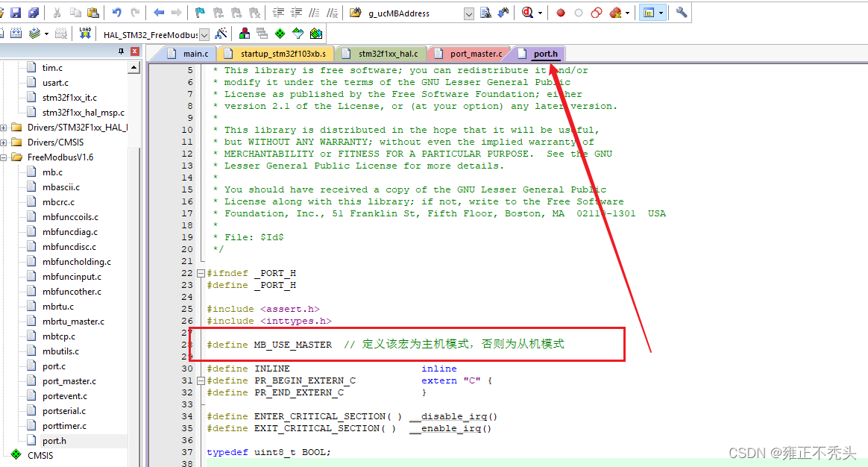Collapse the #ifndef _PORT_H code fold
868x467 pixels.
(x=201, y=273)
